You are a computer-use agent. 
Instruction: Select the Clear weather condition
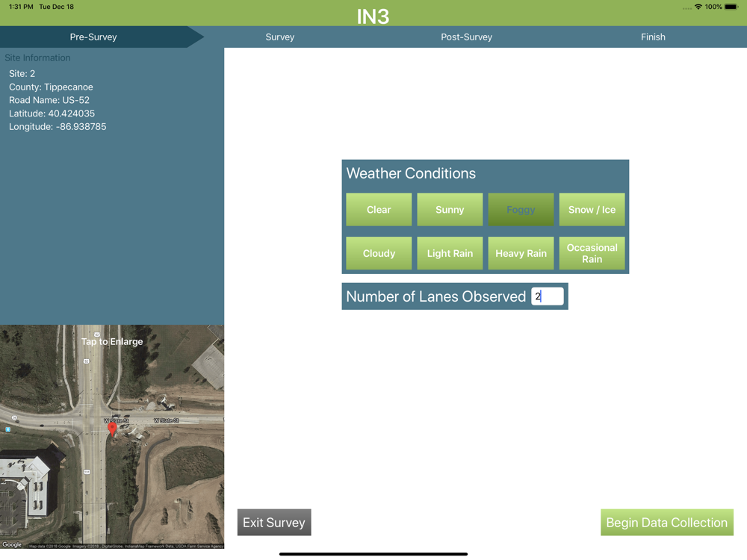[x=379, y=210]
